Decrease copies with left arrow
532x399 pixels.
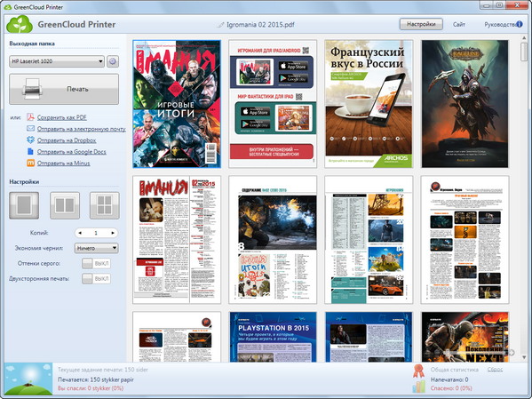coord(80,233)
